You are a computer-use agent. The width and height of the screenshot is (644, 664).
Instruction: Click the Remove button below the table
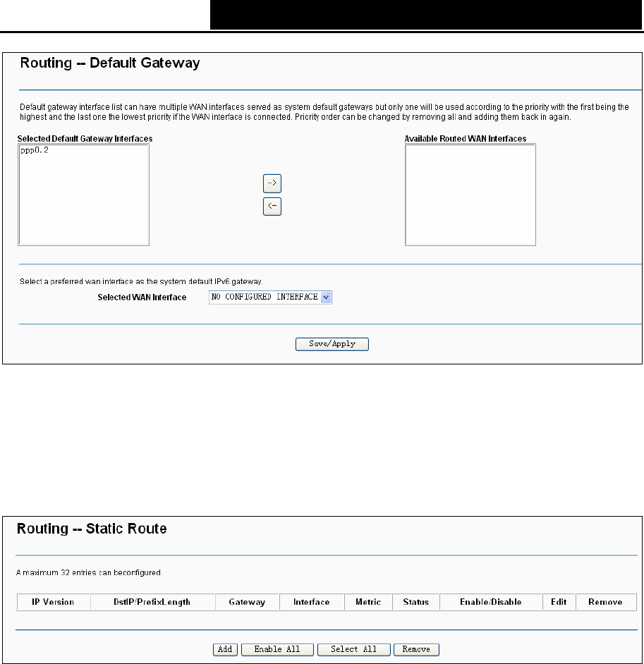click(416, 649)
